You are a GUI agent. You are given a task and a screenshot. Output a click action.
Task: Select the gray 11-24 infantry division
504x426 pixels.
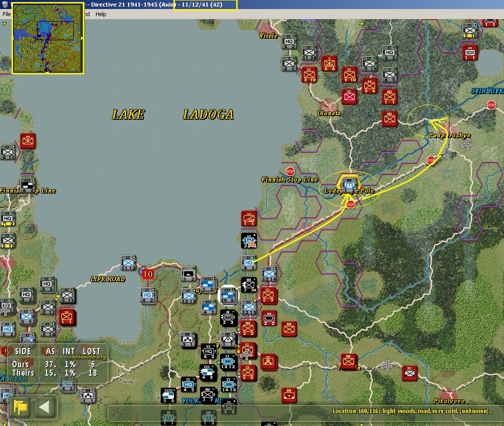pos(309,53)
